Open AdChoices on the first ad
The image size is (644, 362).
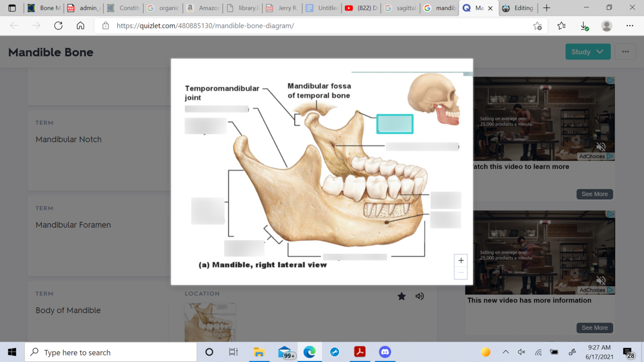point(596,156)
